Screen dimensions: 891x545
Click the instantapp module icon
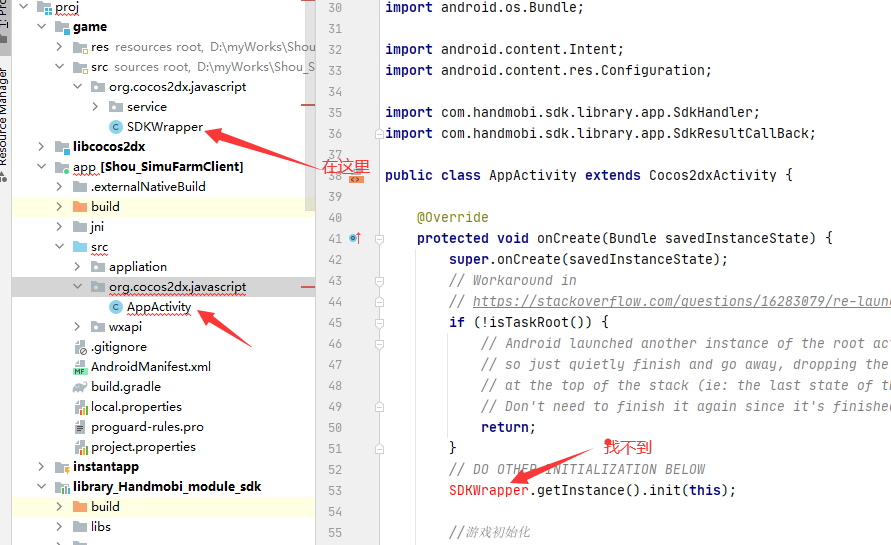point(62,467)
